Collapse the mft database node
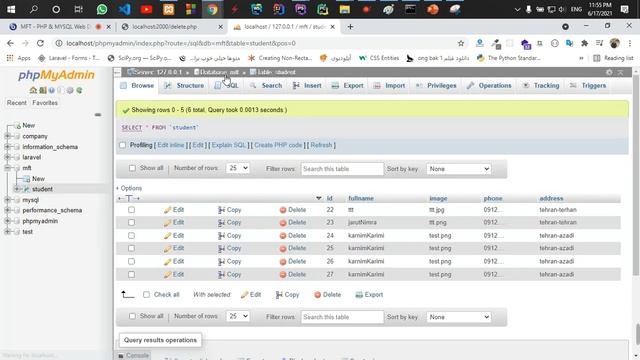 click(7, 168)
